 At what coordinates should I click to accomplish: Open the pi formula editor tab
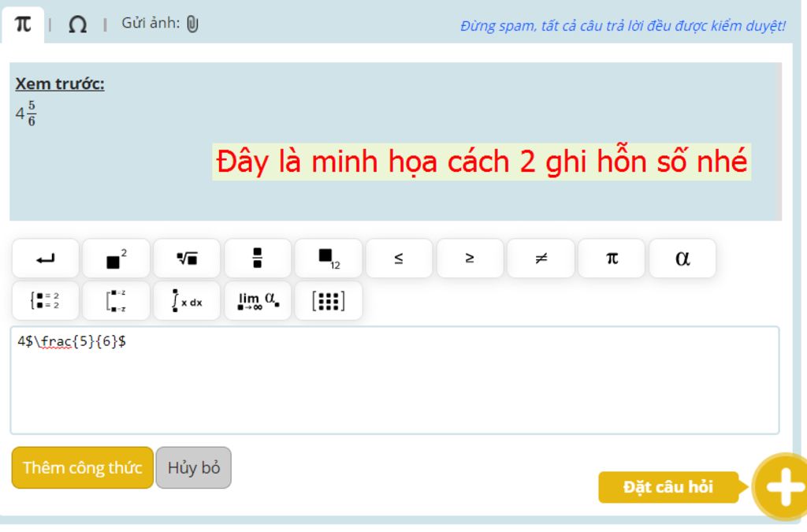pyautogui.click(x=23, y=24)
